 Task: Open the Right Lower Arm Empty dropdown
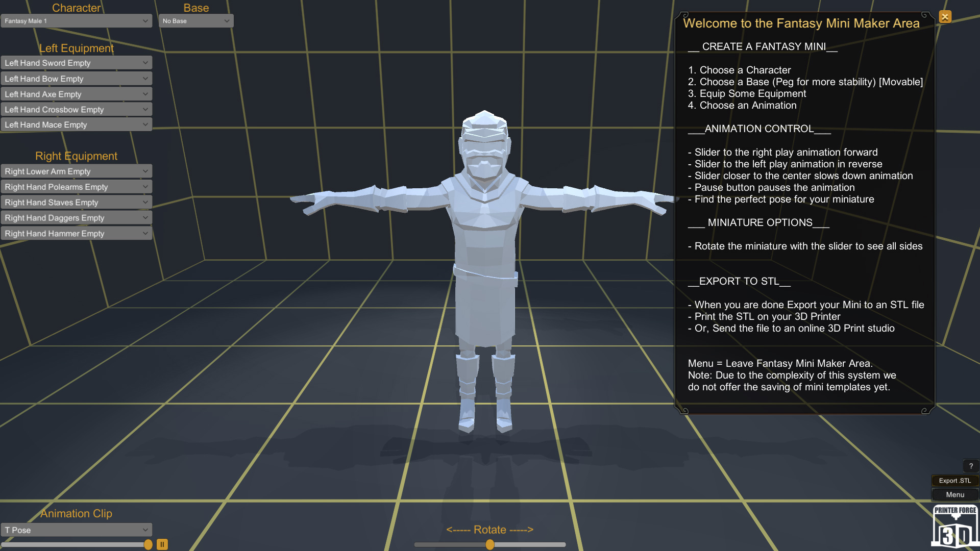[x=77, y=171]
